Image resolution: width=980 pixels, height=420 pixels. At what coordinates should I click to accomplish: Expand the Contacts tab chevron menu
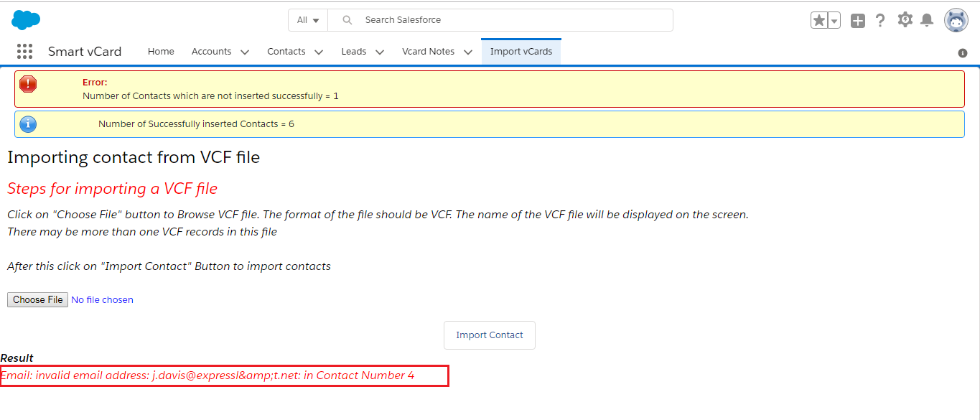coord(319,52)
